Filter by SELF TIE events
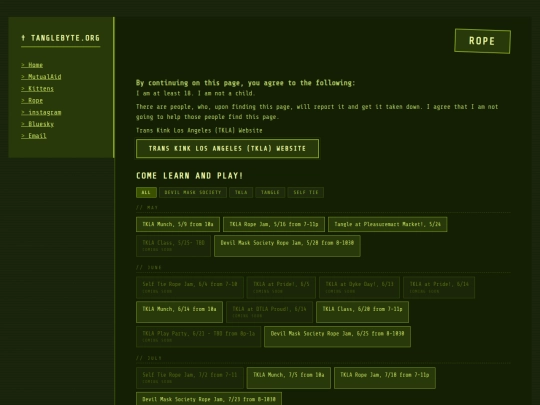The height and width of the screenshot is (405, 540). (x=306, y=192)
